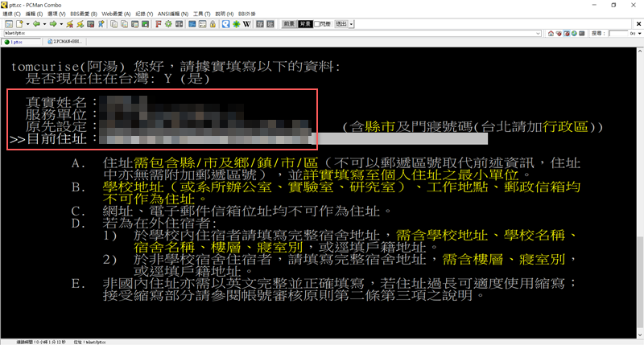Click the vertical scrollbar up arrow
The image size is (644, 345).
(640, 51)
